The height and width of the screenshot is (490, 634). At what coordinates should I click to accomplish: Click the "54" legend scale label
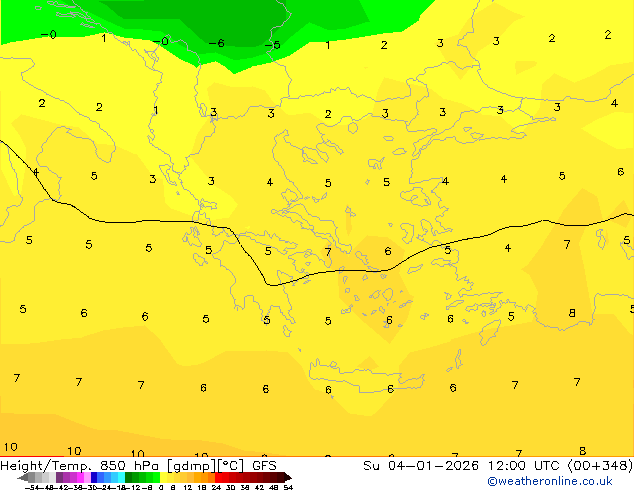[288, 487]
